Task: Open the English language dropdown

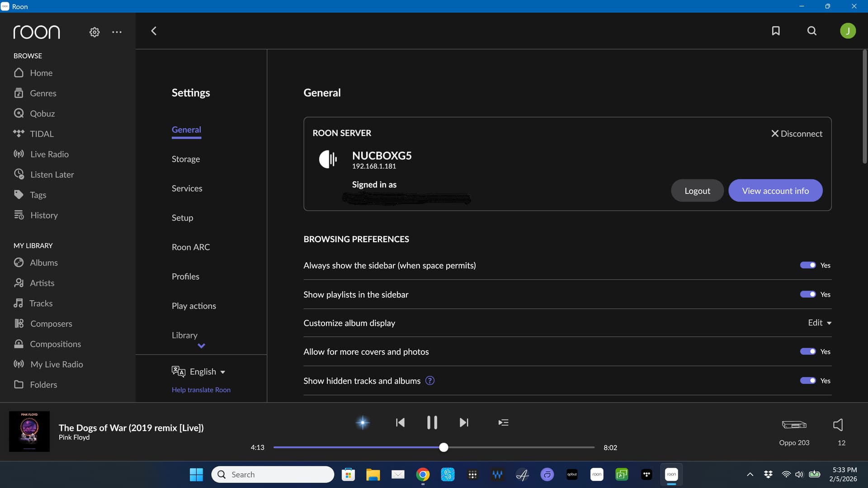Action: point(207,371)
